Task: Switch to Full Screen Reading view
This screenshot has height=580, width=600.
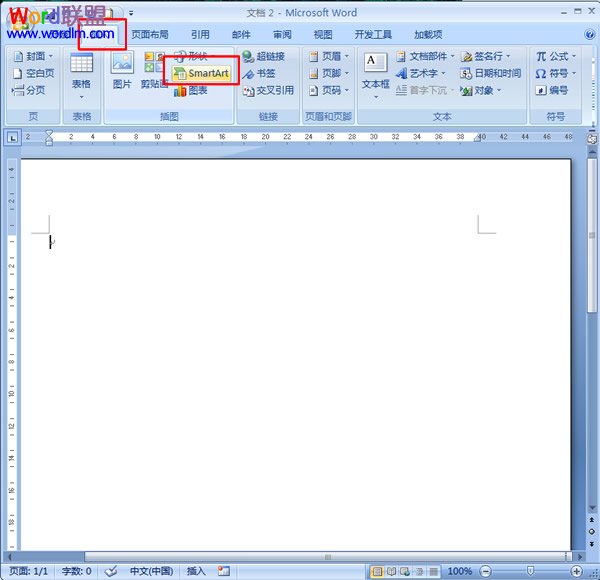Action: (x=391, y=572)
